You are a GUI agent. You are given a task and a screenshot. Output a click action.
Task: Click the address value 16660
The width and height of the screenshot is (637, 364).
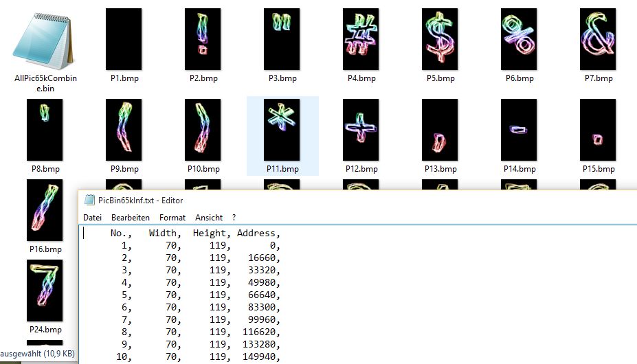click(264, 258)
